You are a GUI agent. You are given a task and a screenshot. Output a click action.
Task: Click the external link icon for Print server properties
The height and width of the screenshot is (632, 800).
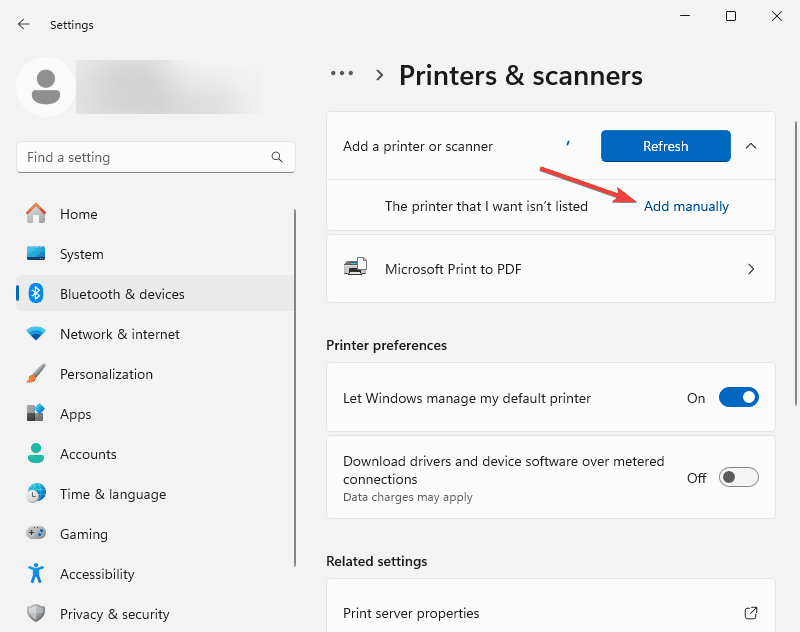(751, 613)
